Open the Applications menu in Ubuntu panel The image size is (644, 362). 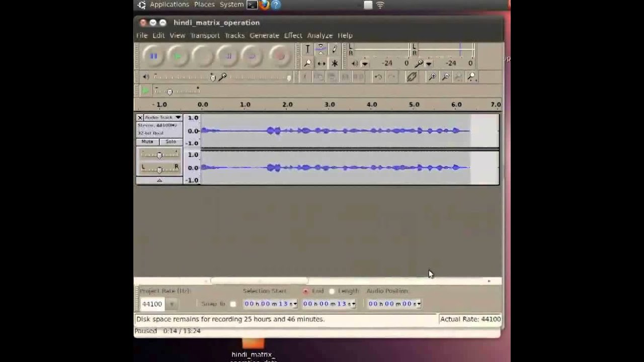click(x=170, y=5)
